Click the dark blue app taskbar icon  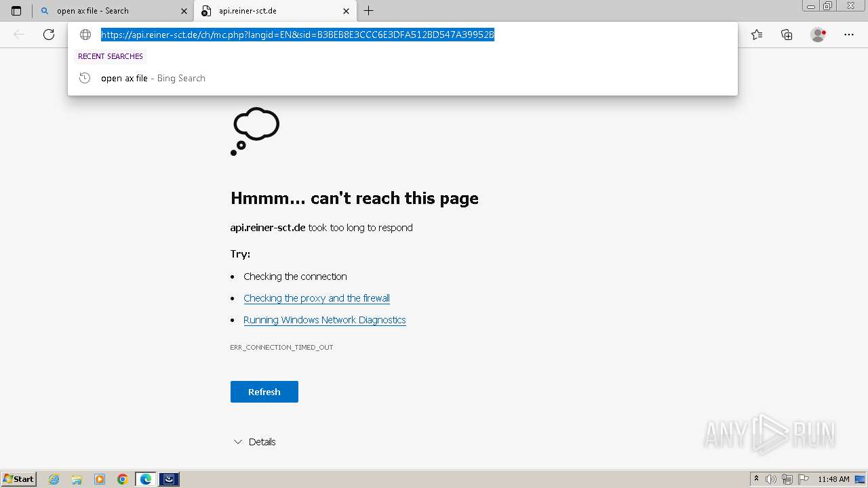169,479
